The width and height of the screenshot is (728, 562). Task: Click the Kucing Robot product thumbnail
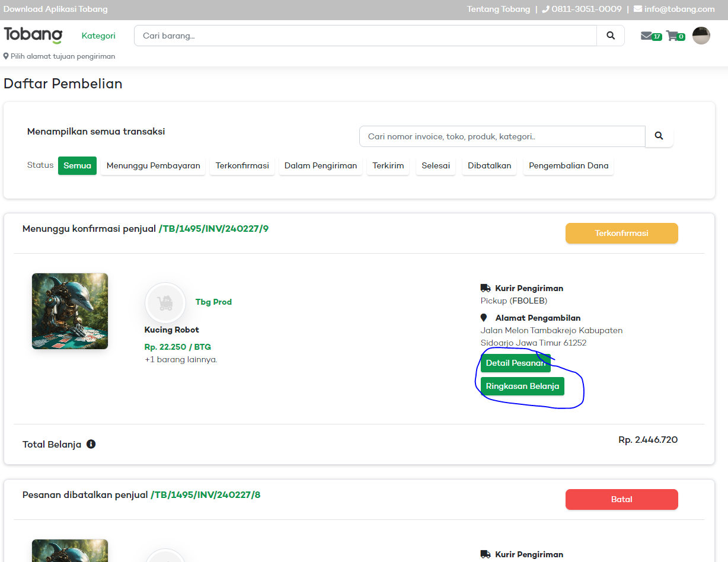70,311
